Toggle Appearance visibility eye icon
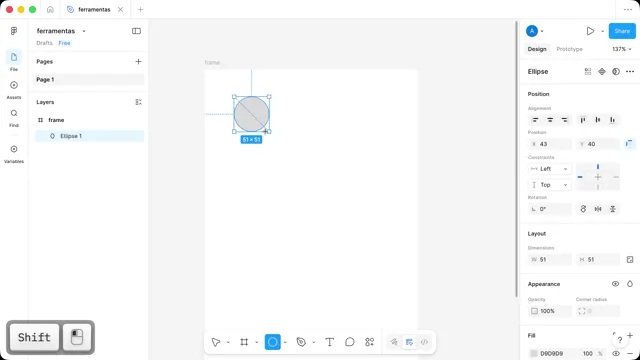Viewport: 640px width, 360px height. pyautogui.click(x=615, y=284)
